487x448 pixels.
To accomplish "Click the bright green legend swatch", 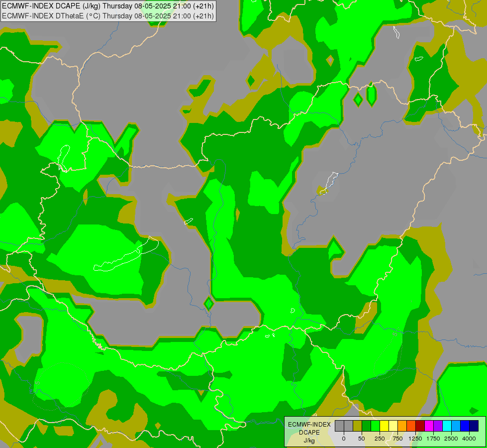I will [376, 426].
